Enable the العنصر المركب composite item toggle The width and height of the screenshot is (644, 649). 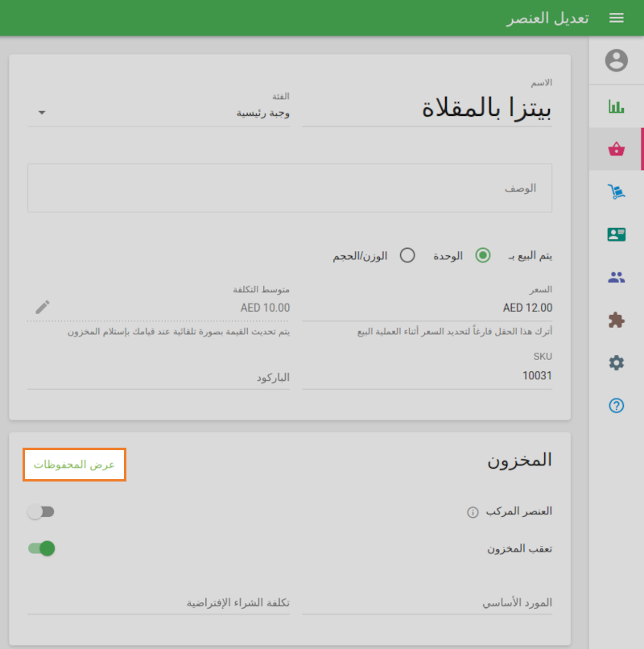pos(41,511)
